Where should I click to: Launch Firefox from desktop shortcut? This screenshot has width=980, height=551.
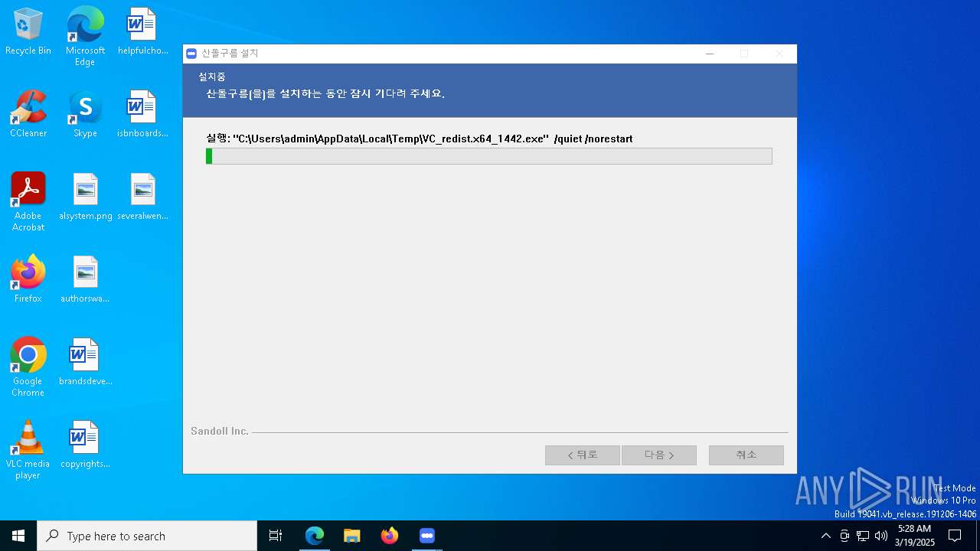click(28, 279)
